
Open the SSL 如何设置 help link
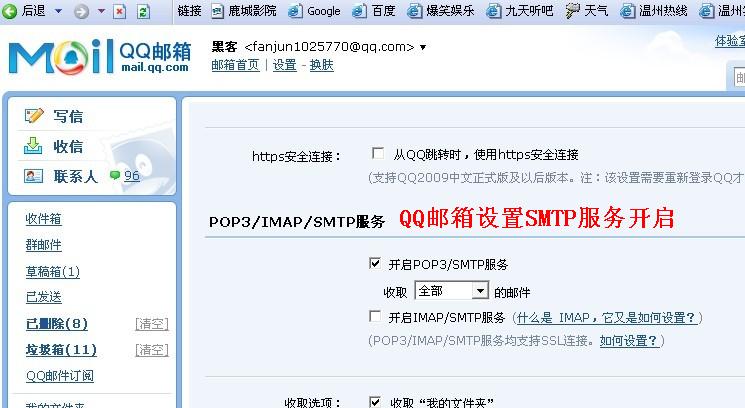(630, 341)
